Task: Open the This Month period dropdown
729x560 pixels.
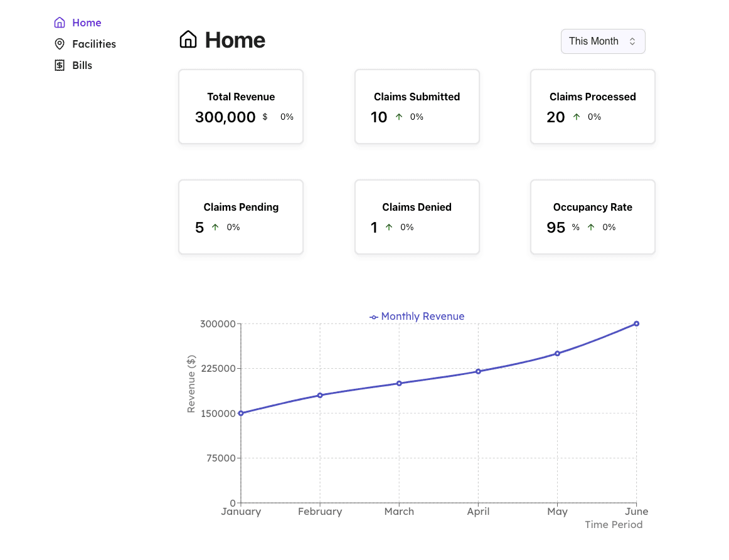Action: [602, 41]
